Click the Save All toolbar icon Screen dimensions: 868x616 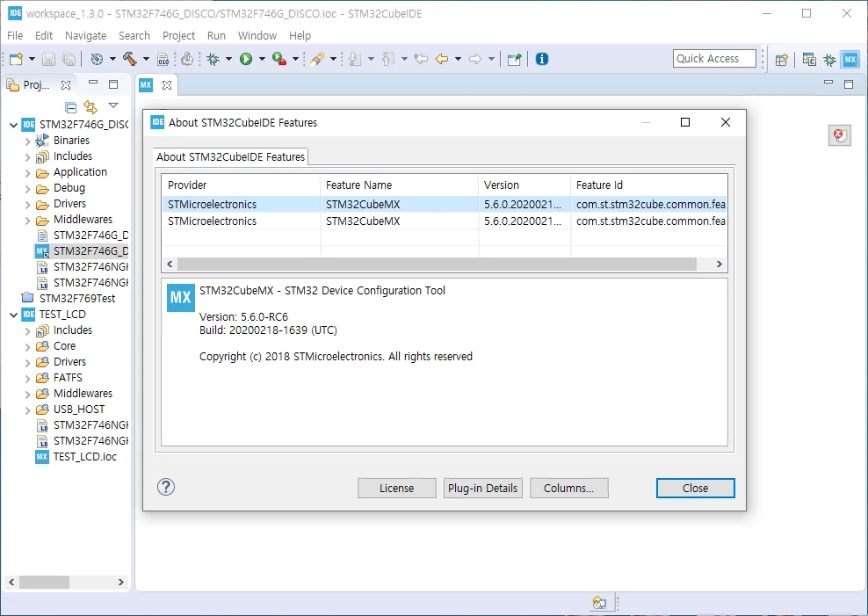click(69, 59)
